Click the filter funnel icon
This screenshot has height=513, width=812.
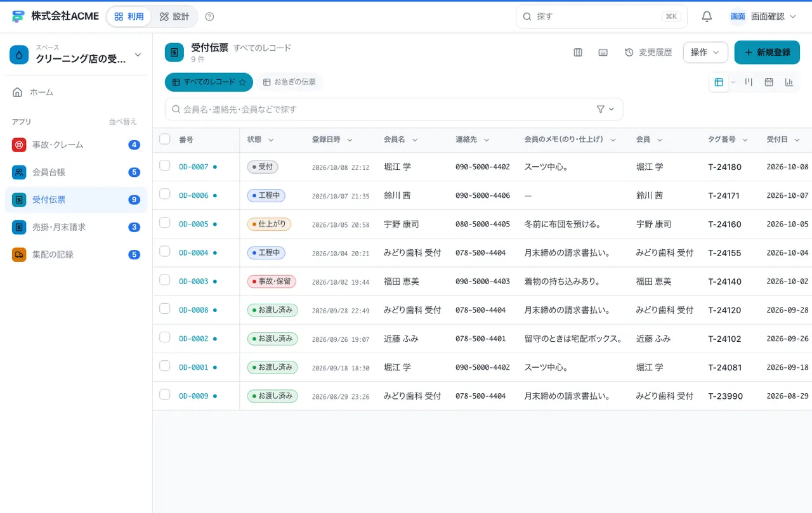click(x=601, y=109)
